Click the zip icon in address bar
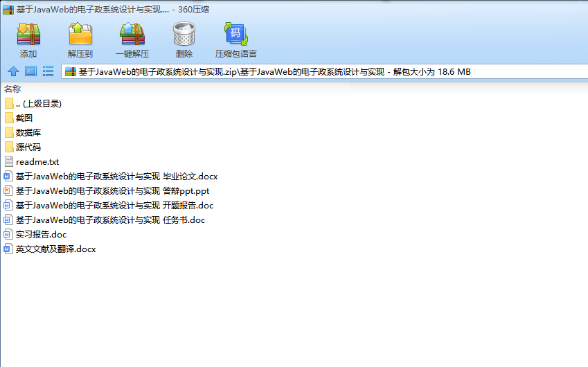This screenshot has width=588, height=367. 71,71
